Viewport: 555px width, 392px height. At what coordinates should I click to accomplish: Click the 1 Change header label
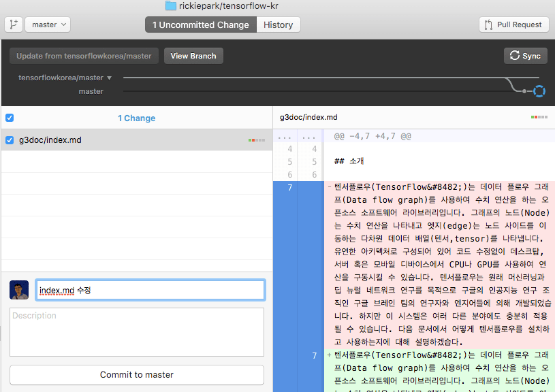pyautogui.click(x=137, y=118)
